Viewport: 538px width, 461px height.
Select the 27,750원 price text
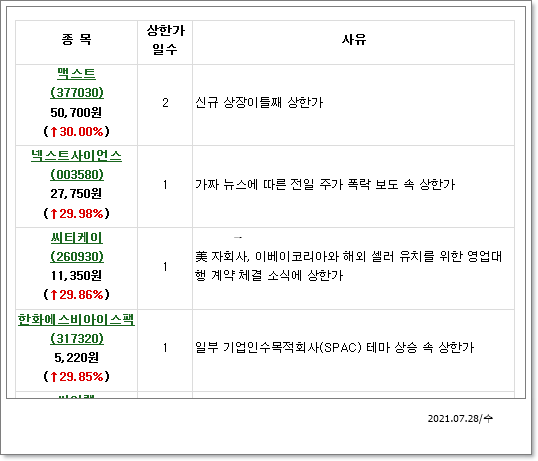tap(76, 194)
